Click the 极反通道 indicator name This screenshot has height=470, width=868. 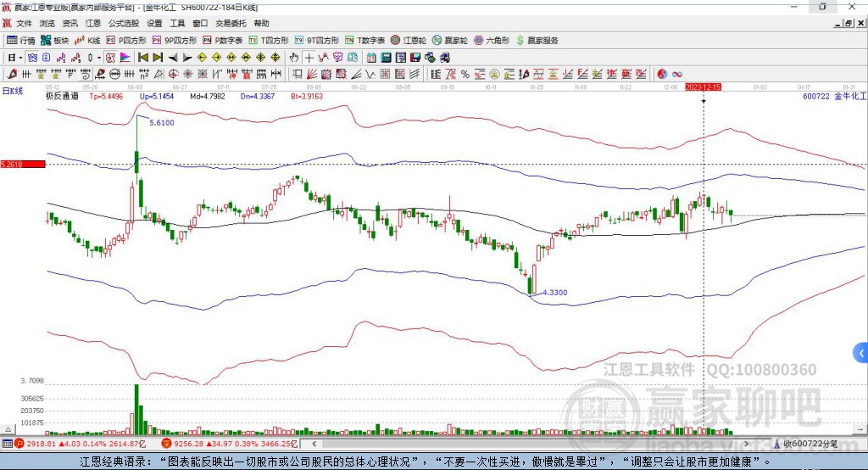click(62, 96)
